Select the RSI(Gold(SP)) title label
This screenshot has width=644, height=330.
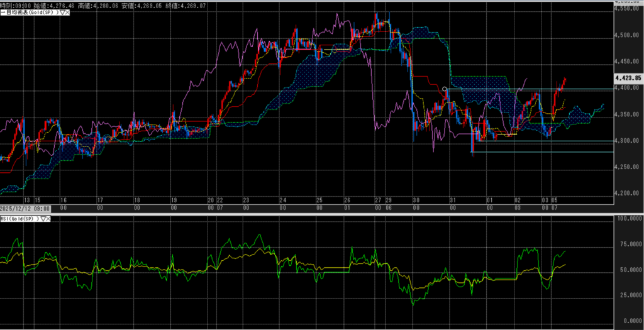(20, 219)
